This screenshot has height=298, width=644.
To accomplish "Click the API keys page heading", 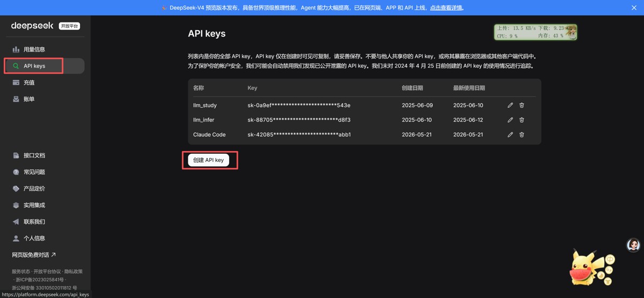I will click(207, 33).
